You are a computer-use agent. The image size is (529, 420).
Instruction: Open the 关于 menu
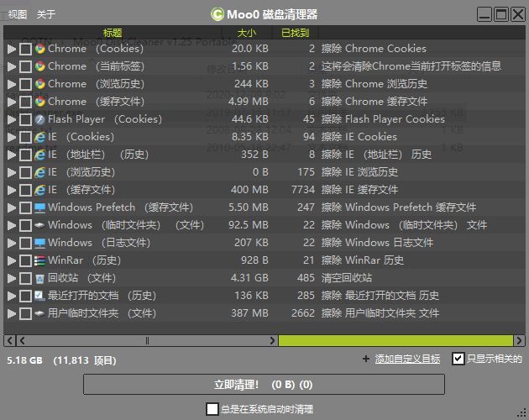(46, 14)
